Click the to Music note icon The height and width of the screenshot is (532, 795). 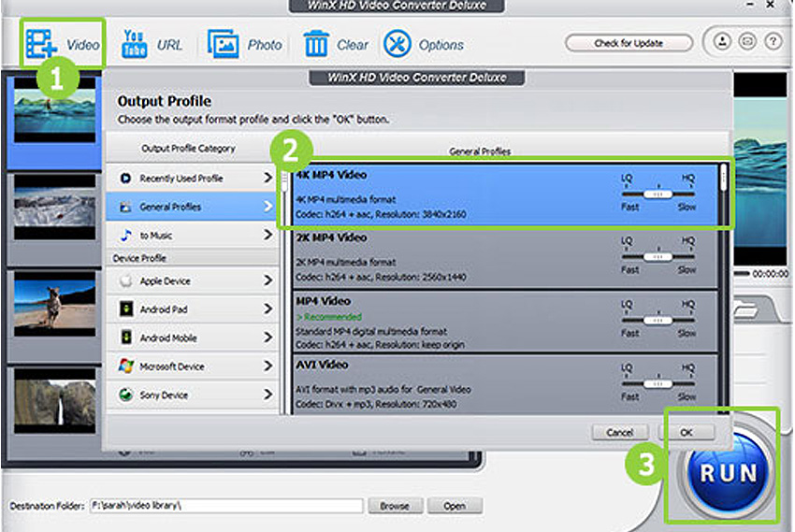coord(125,235)
